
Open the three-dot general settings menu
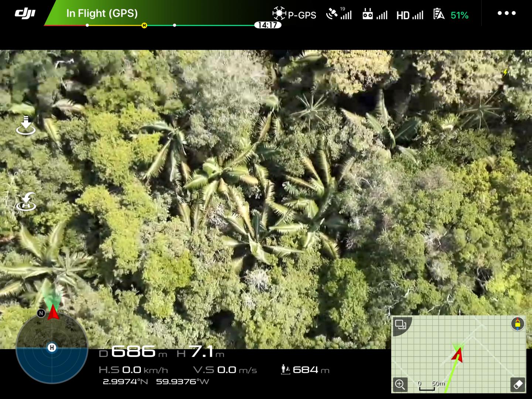[507, 13]
